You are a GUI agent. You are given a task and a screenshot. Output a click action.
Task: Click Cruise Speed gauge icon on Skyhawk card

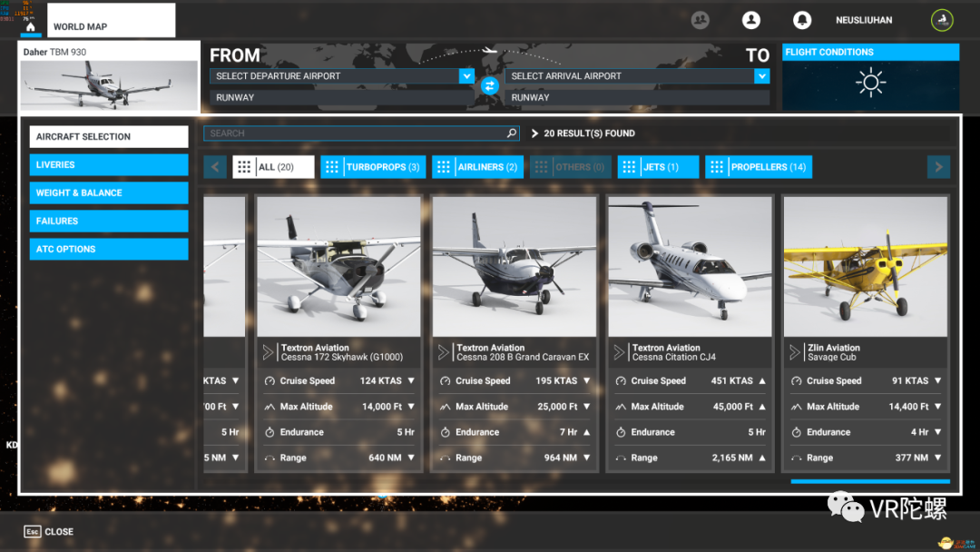click(x=269, y=380)
